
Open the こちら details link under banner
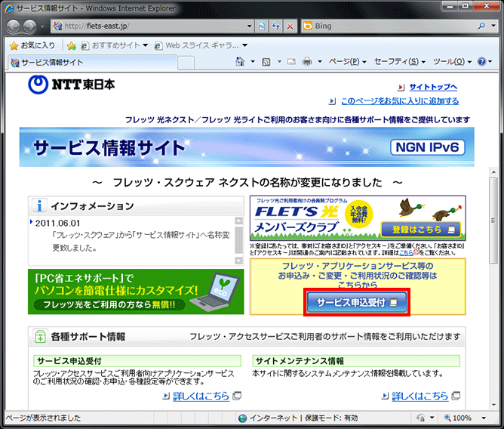click(x=406, y=253)
